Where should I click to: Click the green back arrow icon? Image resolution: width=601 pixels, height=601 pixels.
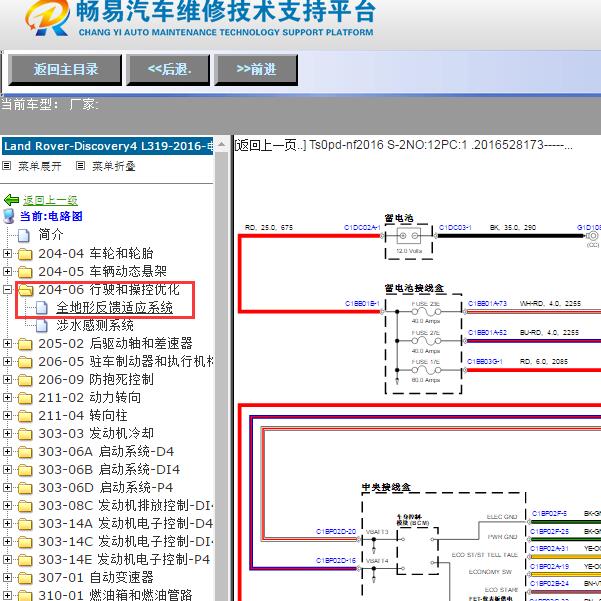(x=11, y=200)
